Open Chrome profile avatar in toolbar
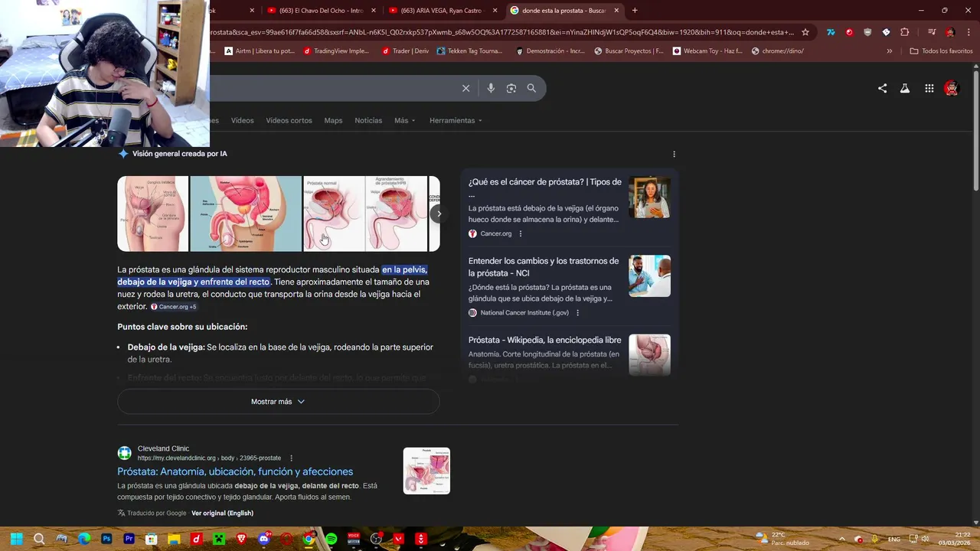The image size is (980, 551). (950, 32)
